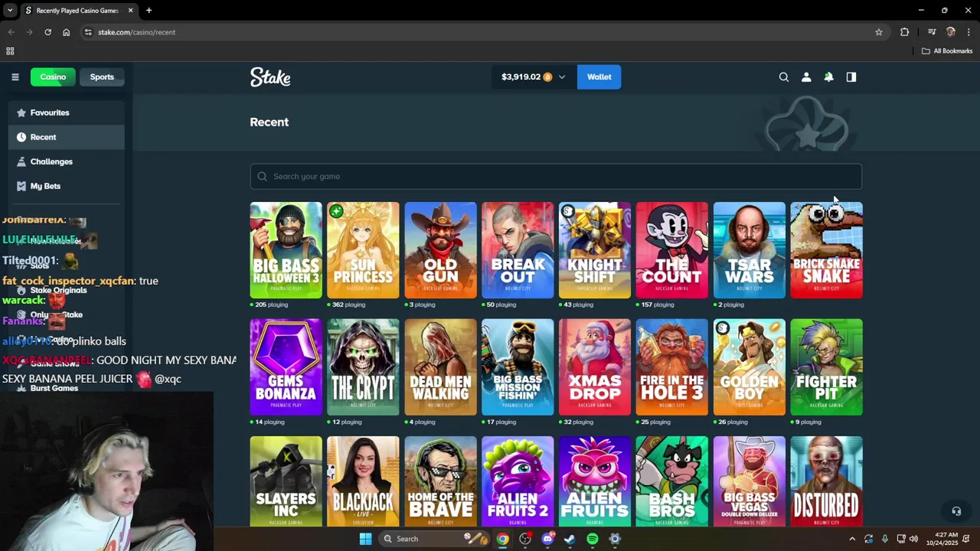Open the Chrome extensions puzzle icon
The width and height of the screenshot is (980, 551).
[905, 32]
